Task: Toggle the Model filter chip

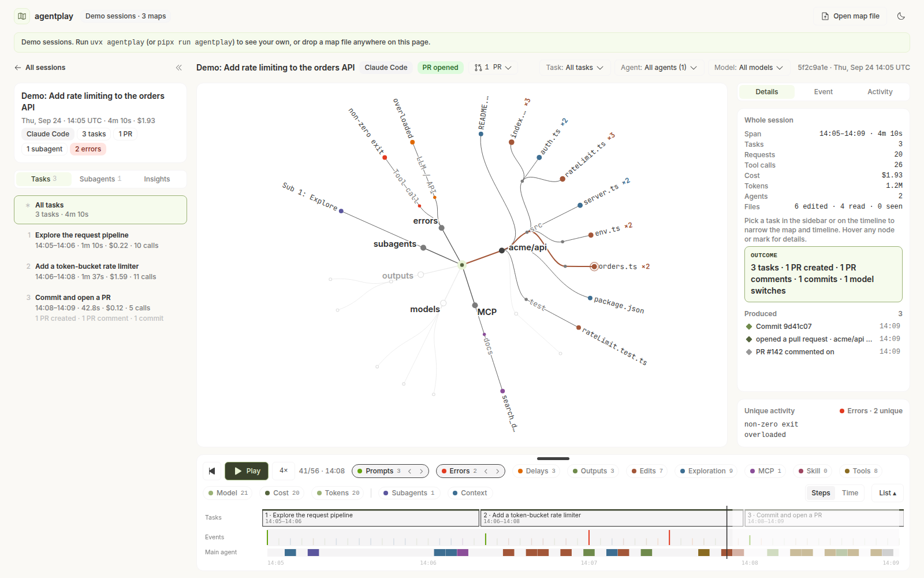Action: pyautogui.click(x=228, y=493)
